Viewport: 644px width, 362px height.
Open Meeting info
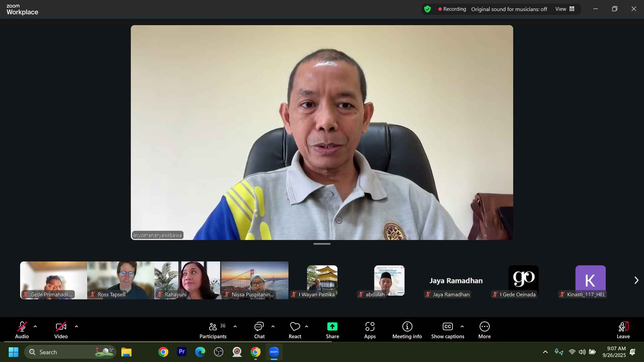coord(407,330)
